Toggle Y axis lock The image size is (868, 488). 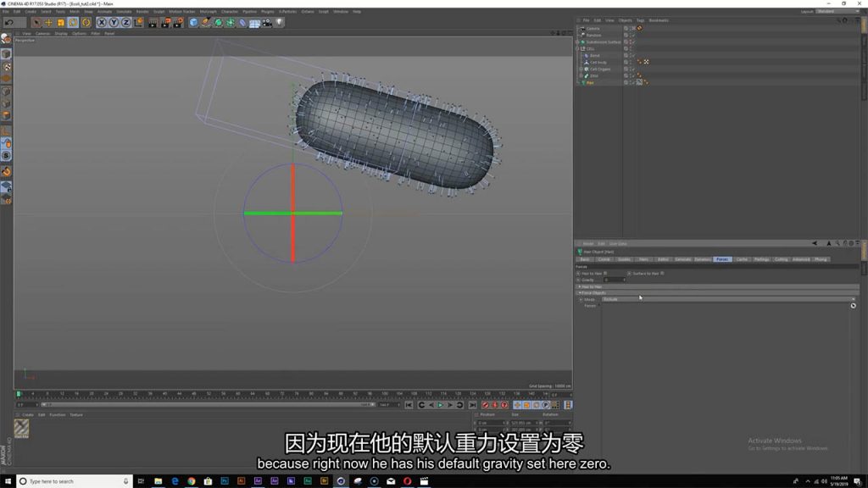pos(114,23)
